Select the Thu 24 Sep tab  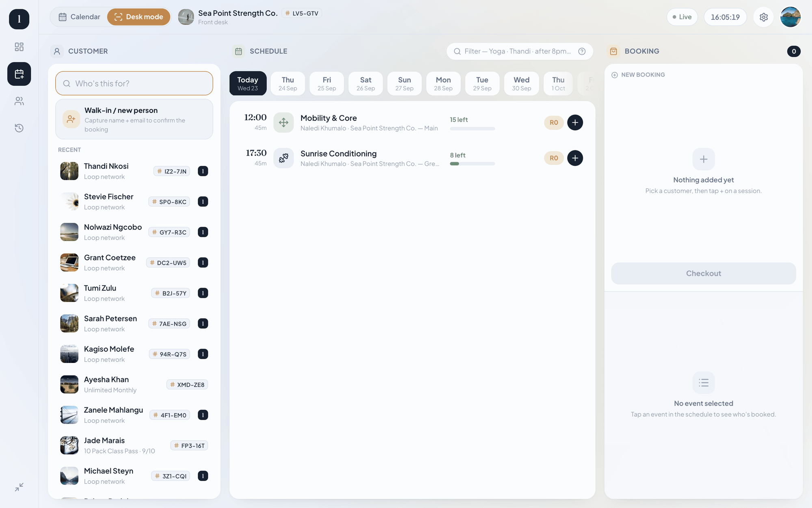pyautogui.click(x=288, y=83)
